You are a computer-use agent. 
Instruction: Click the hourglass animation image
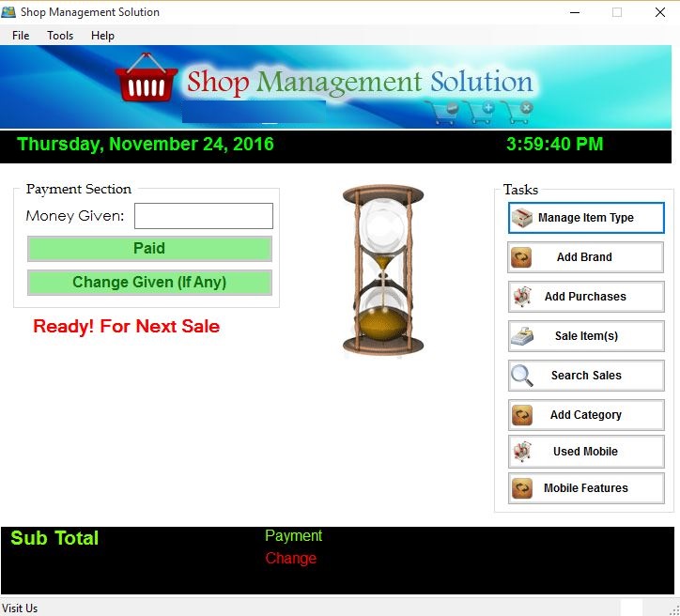tap(383, 270)
